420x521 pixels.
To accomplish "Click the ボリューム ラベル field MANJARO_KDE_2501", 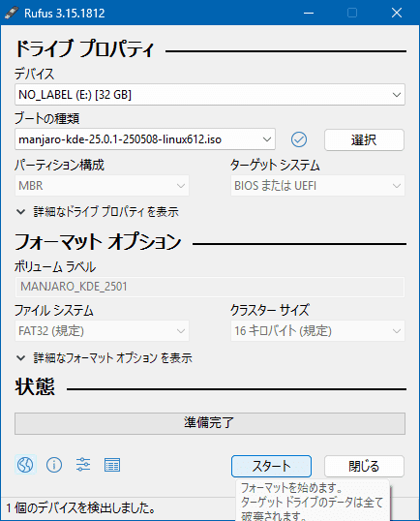I will [210, 287].
